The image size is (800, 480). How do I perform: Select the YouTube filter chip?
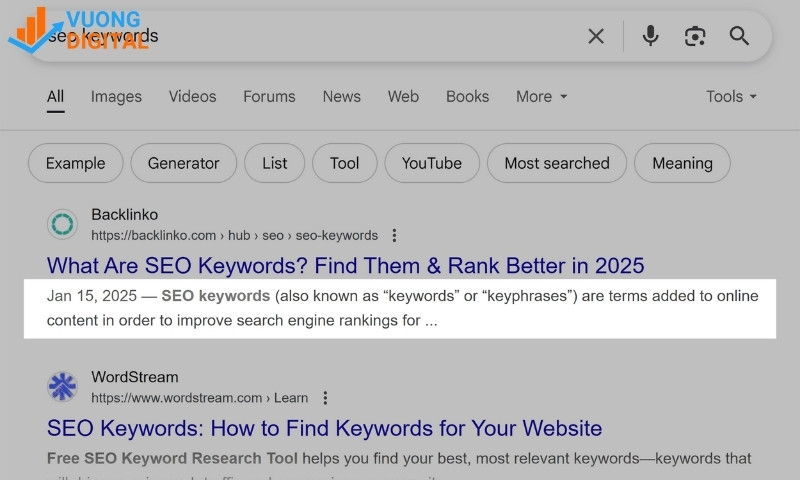tap(431, 163)
